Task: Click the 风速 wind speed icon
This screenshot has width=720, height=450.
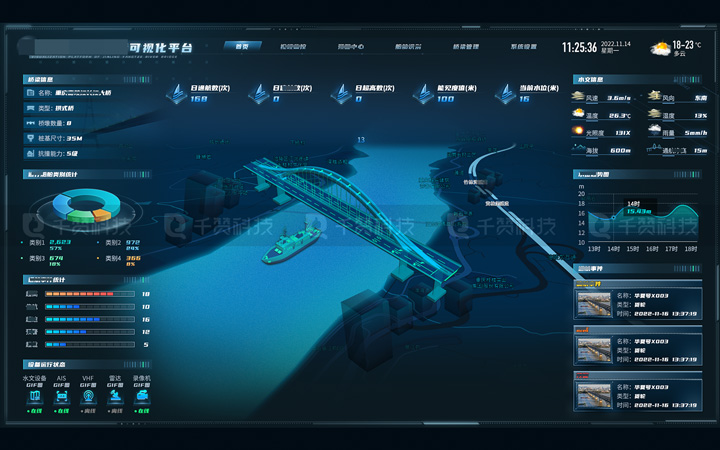Action: coord(578,98)
